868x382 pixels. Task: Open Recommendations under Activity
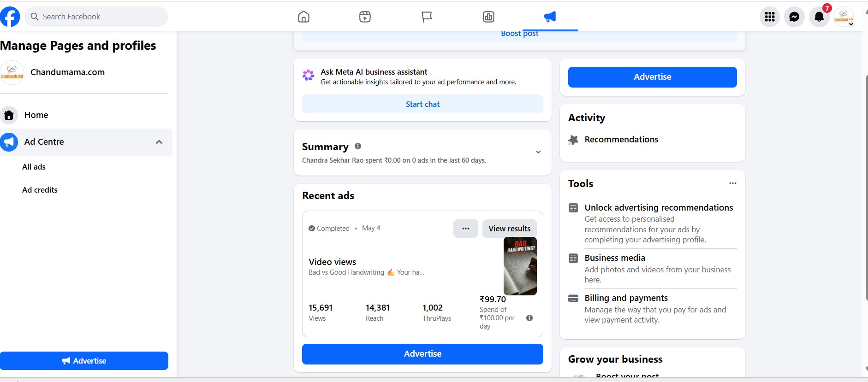coord(621,140)
